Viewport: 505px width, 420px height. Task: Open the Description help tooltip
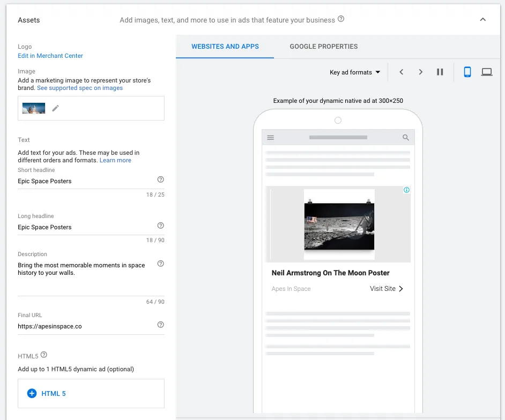tap(160, 264)
